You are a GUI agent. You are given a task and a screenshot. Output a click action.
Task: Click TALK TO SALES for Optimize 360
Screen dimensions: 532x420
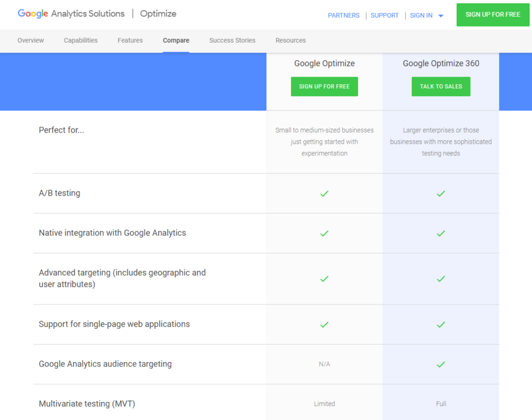(x=441, y=86)
